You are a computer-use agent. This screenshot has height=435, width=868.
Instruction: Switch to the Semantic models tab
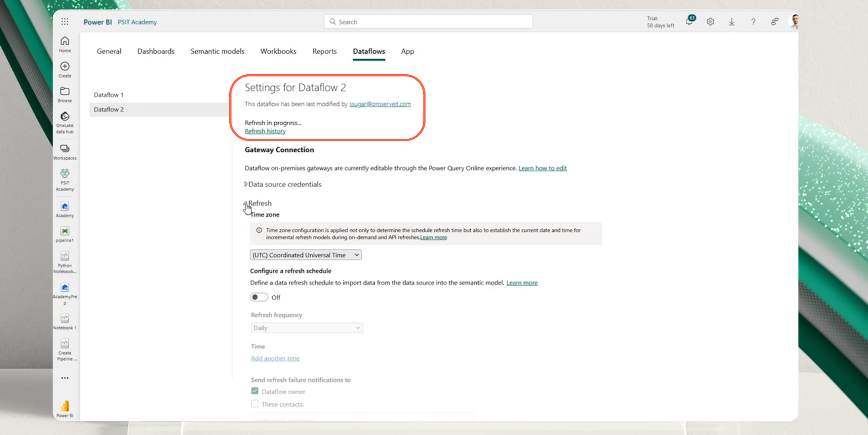[x=217, y=51]
